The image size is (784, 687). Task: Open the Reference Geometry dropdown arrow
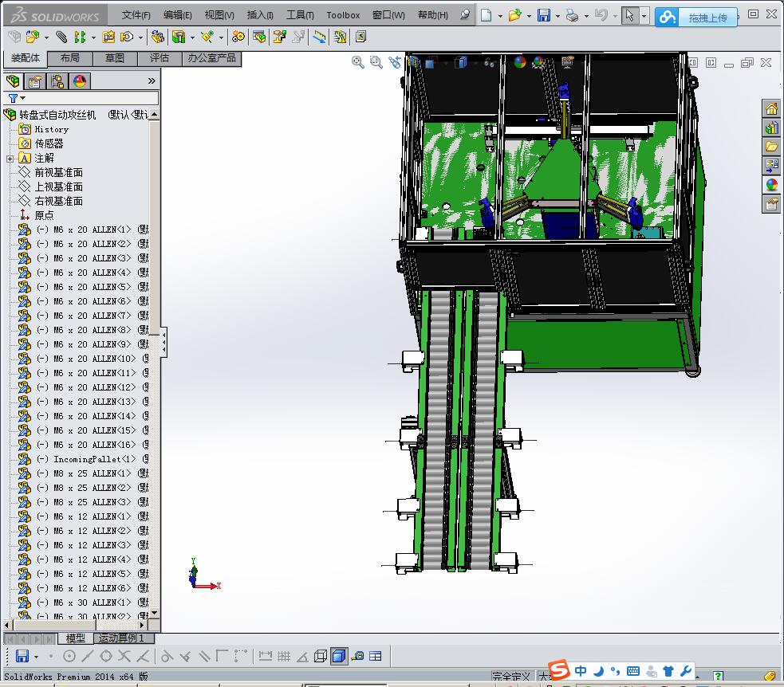pyautogui.click(x=220, y=37)
